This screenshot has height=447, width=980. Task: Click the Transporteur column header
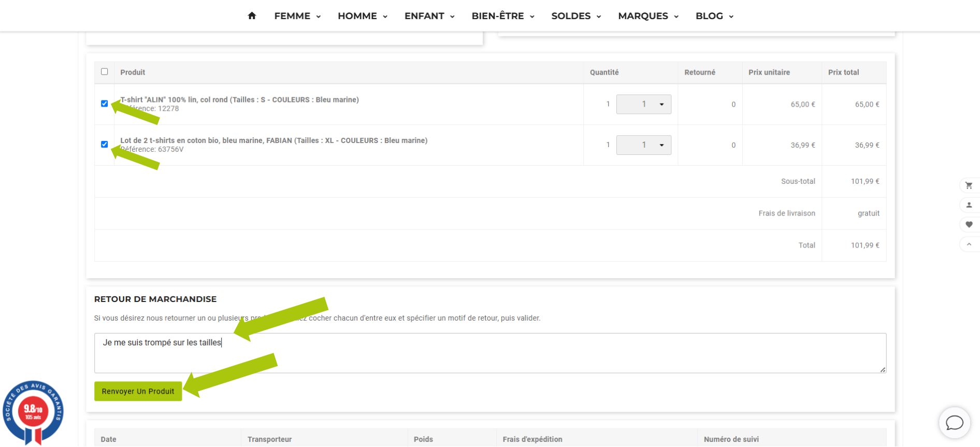269,439
